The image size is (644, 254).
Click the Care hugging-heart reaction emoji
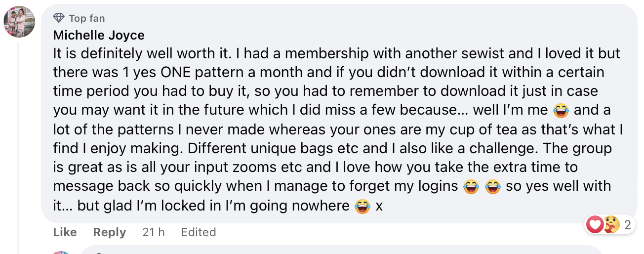coord(611,225)
